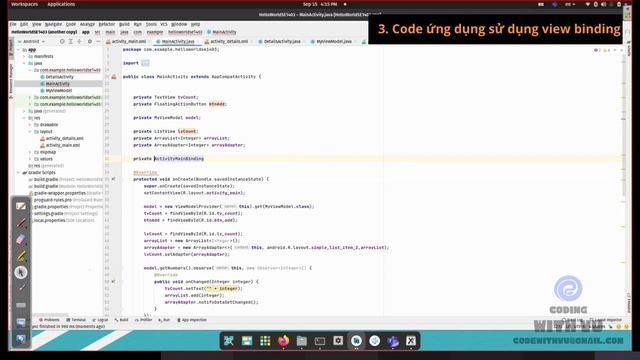Open the Problems tool window
Screen dimensions: 640x360
click(49, 320)
